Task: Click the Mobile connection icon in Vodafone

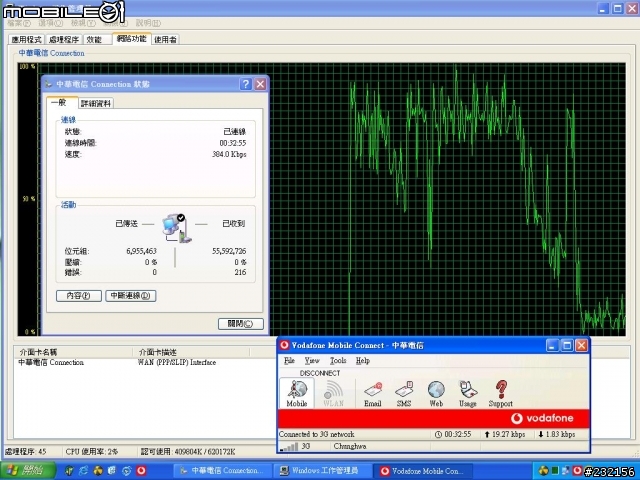Action: [x=297, y=393]
